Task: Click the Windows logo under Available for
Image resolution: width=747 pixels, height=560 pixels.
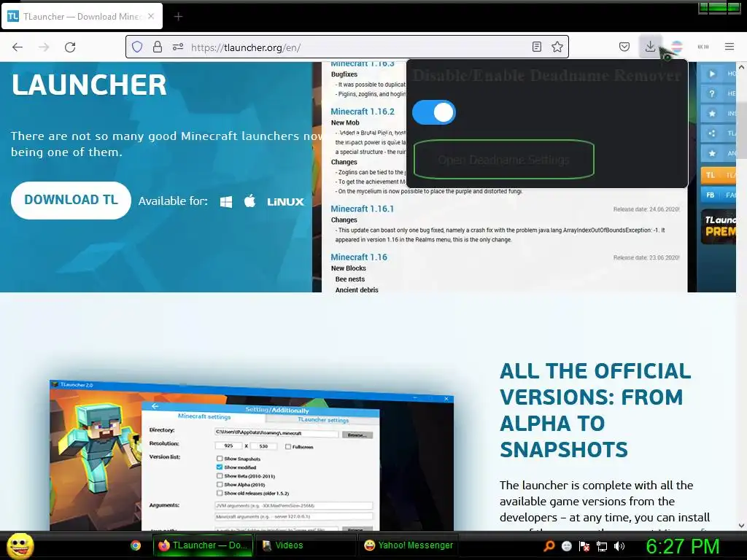Action: (x=226, y=201)
